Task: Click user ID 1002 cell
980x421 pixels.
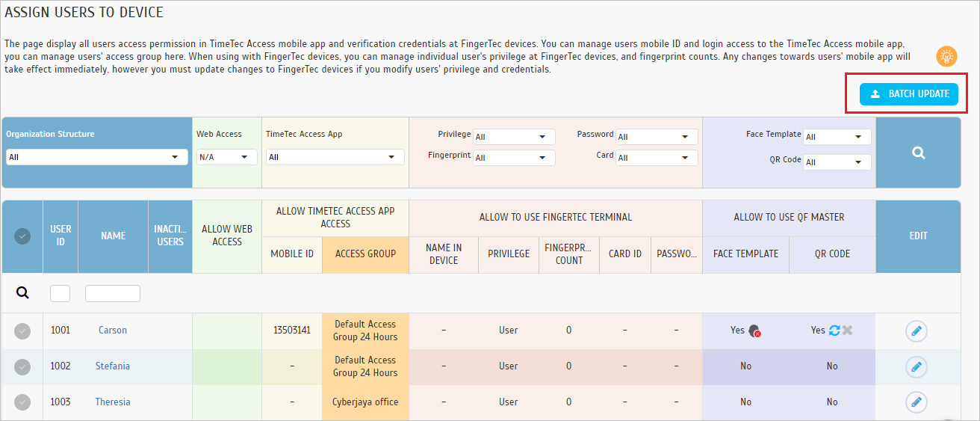Action: point(61,366)
